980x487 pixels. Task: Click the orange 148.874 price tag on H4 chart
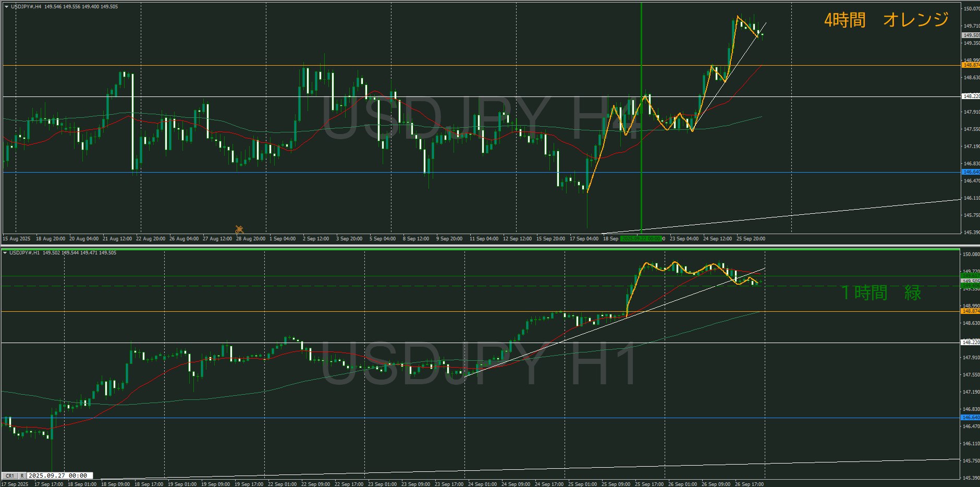(971, 65)
